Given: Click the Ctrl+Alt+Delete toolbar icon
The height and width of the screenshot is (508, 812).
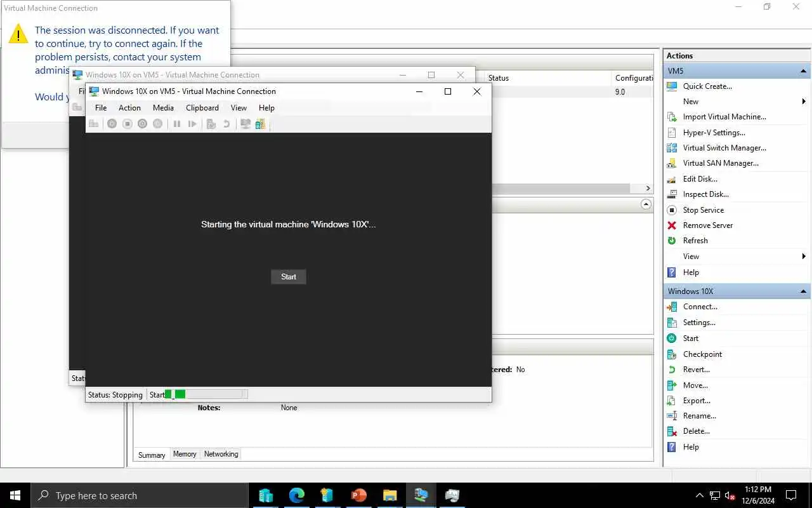Looking at the screenshot, I should 93,124.
